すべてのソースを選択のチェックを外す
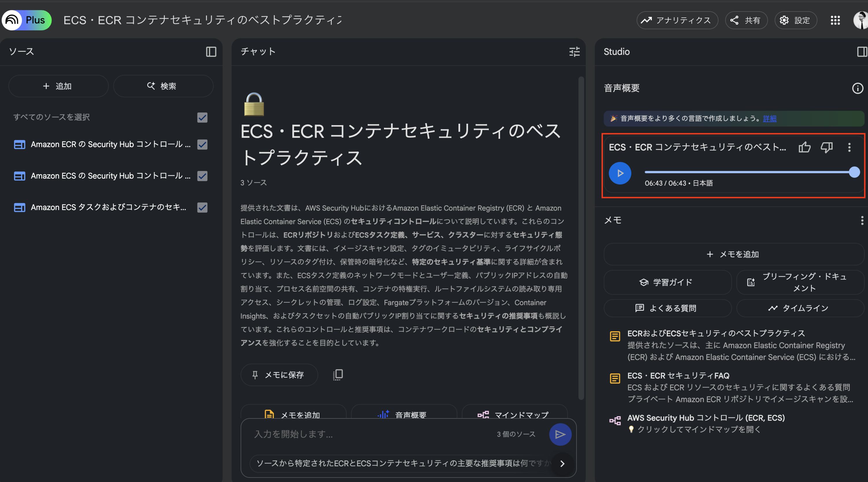868x482 pixels. (x=202, y=117)
